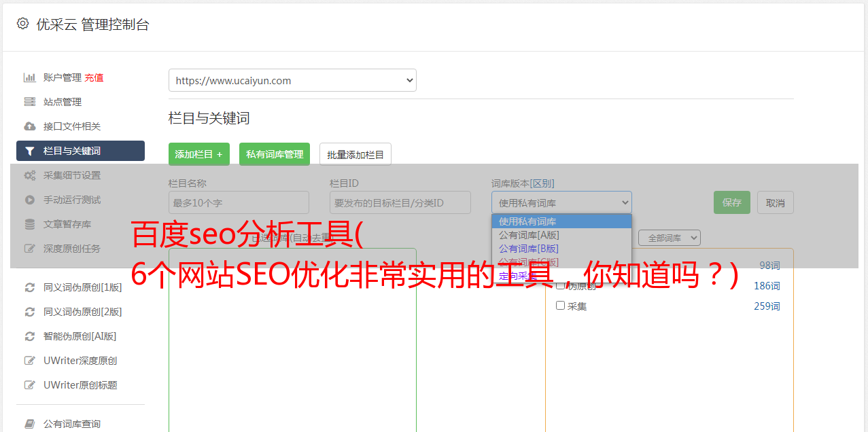Focus the 栏目名称 input field

[239, 202]
